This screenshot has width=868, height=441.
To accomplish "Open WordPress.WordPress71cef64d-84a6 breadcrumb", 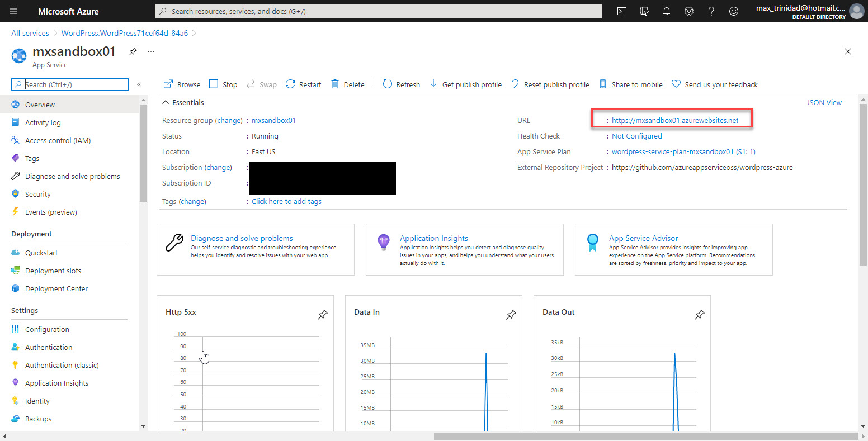I will [125, 33].
